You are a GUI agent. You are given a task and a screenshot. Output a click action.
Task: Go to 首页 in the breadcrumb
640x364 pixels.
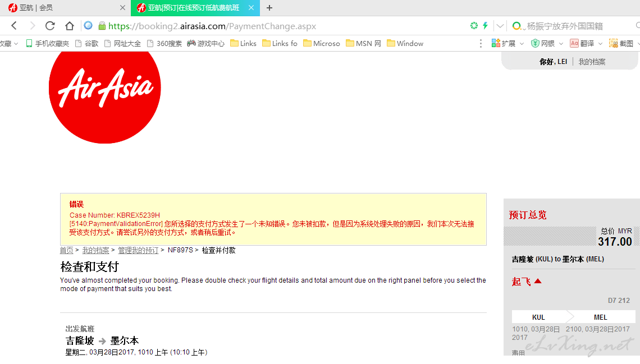(x=67, y=250)
